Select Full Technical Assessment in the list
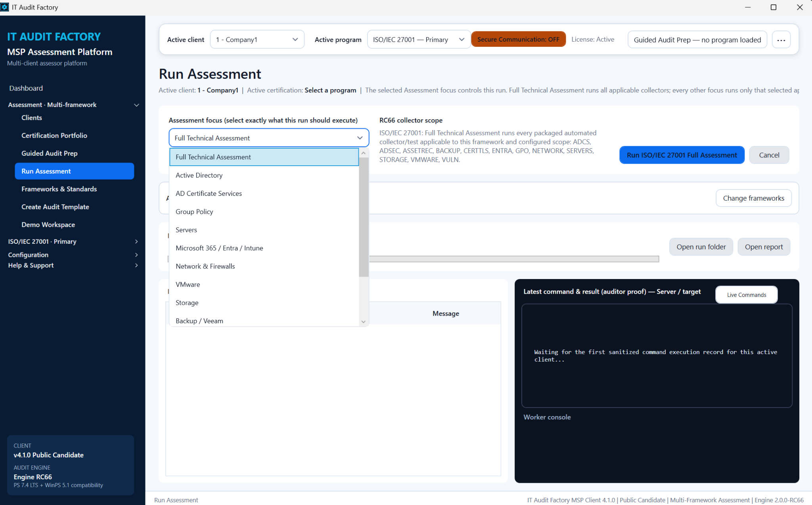812x505 pixels. (264, 157)
